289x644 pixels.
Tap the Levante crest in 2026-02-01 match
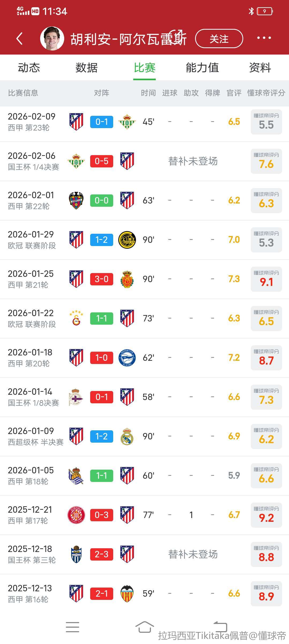(x=76, y=201)
